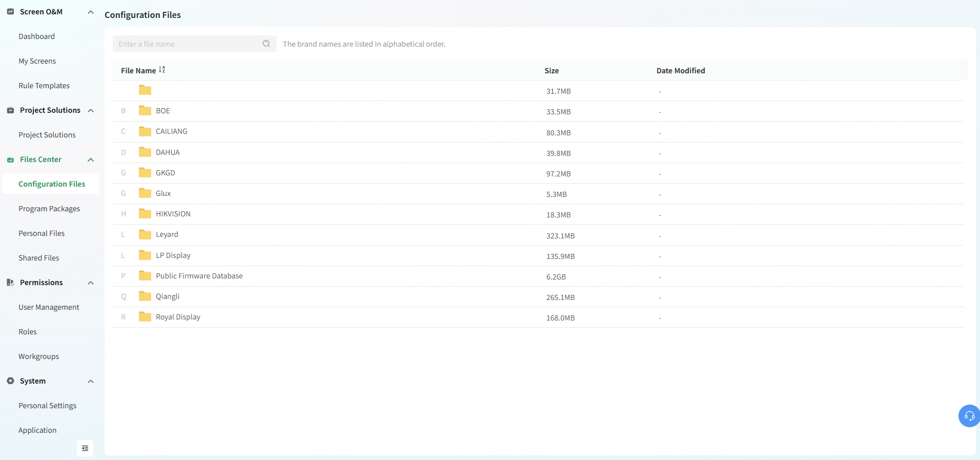
Task: Open the DAHUA folder name
Action: 168,152
